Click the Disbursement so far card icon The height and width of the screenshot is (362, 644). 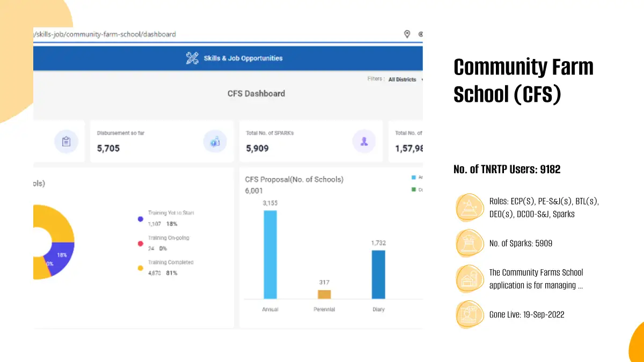215,142
